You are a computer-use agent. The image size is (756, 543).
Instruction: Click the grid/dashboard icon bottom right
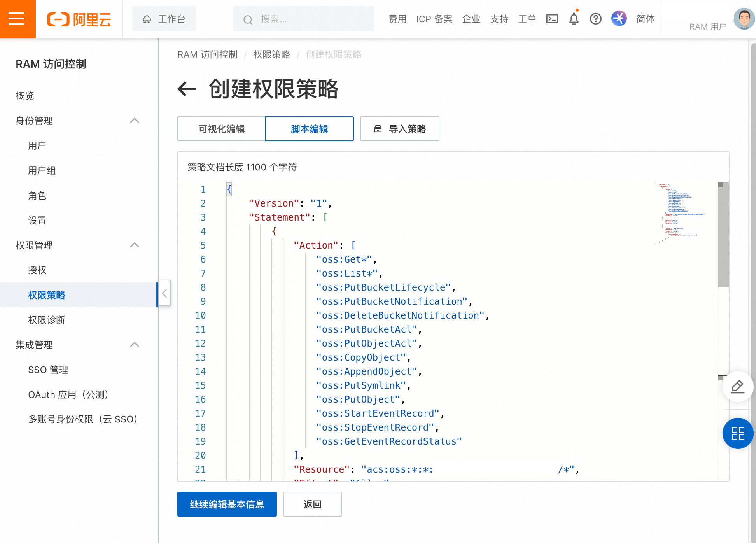[738, 433]
